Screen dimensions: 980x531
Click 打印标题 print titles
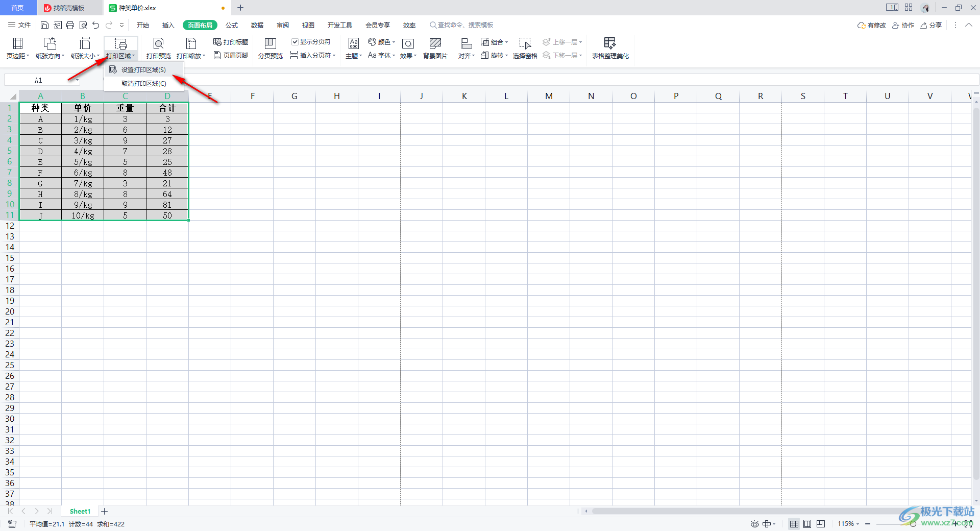pyautogui.click(x=231, y=42)
